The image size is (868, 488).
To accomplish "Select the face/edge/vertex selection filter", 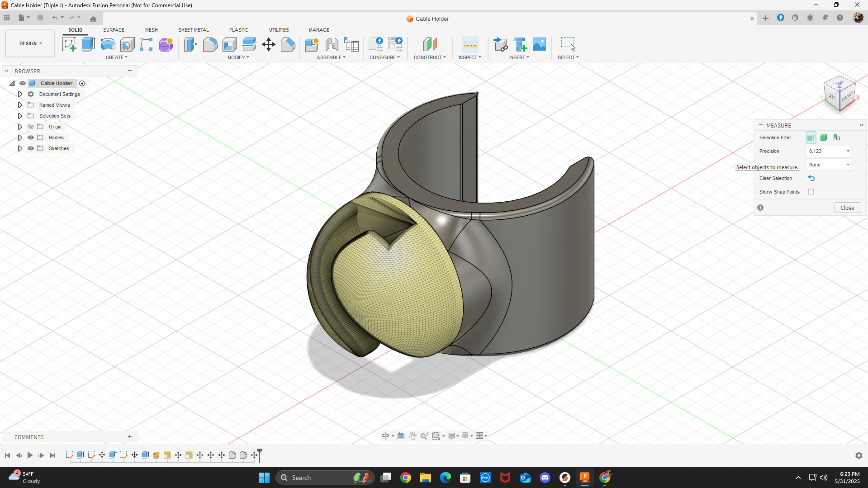I will pyautogui.click(x=811, y=137).
